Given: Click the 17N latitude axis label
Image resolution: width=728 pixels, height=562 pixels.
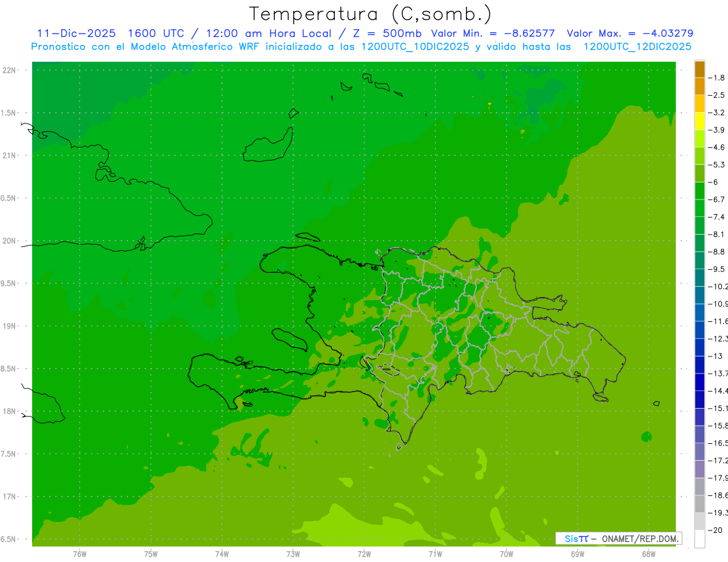Looking at the screenshot, I should click(9, 497).
